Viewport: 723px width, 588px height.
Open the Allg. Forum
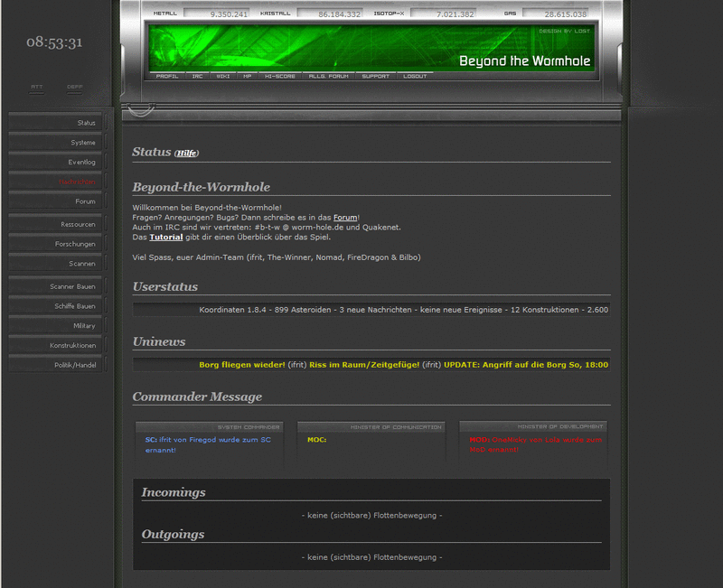(x=329, y=77)
